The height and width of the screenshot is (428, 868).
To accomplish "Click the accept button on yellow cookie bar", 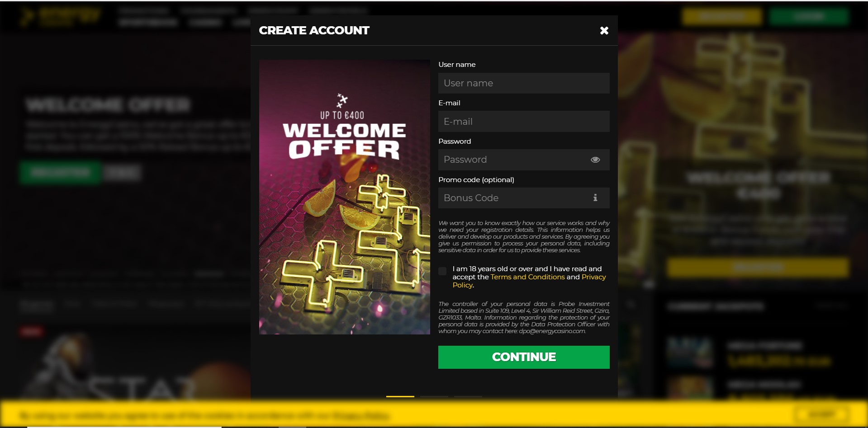I will click(822, 414).
